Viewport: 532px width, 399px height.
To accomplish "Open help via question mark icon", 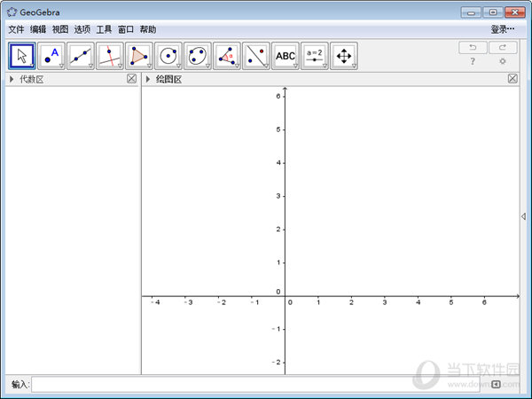I will 473,61.
